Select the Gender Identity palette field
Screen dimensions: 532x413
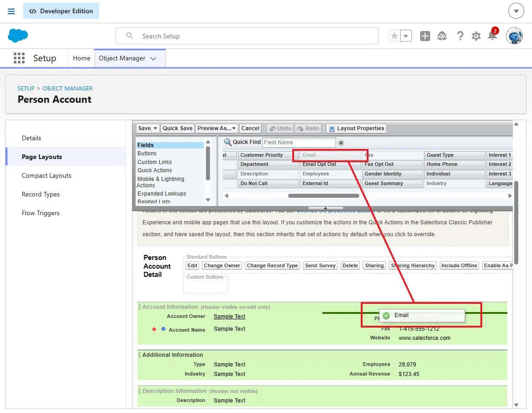pos(392,174)
